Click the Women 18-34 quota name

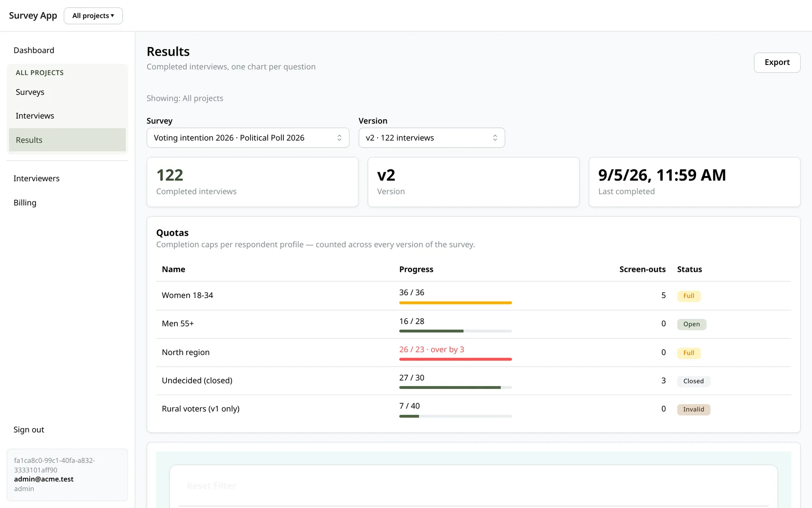tap(187, 295)
